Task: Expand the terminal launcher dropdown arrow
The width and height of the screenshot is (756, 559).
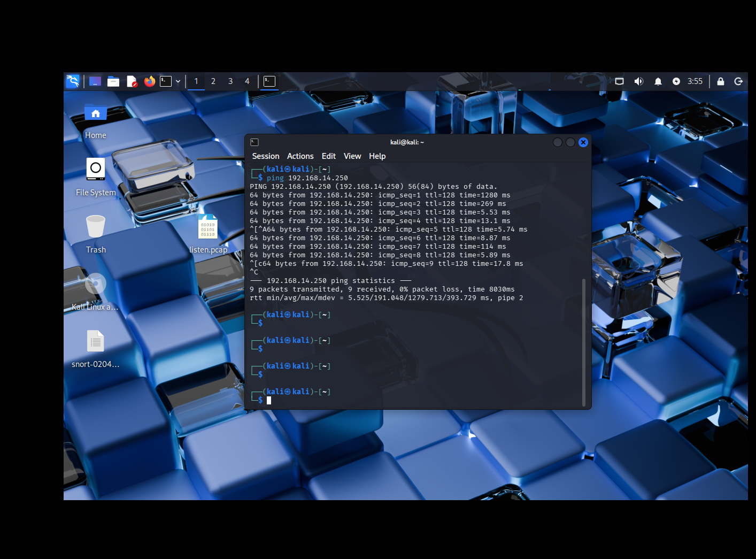Action: coord(178,81)
